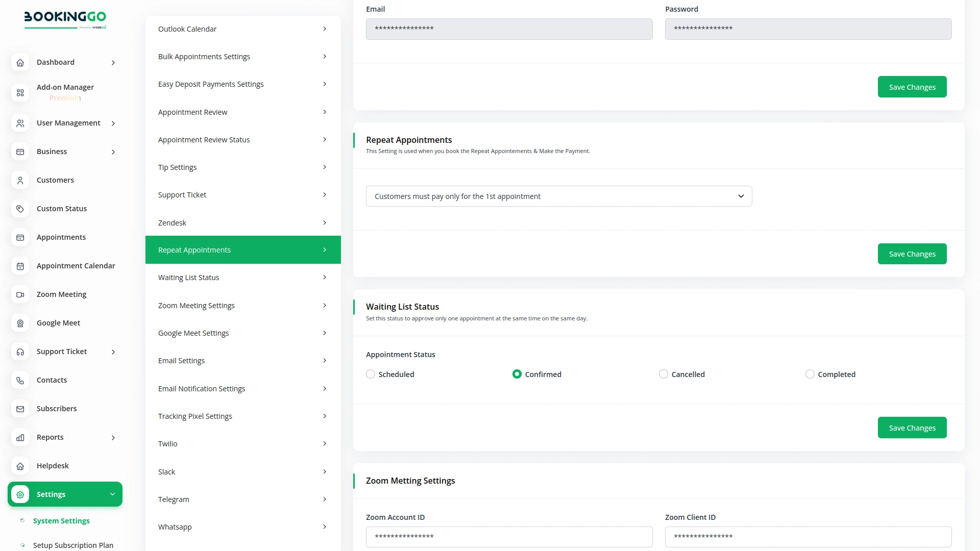Go to Email Notification Settings
The image size is (980, 551).
point(242,389)
